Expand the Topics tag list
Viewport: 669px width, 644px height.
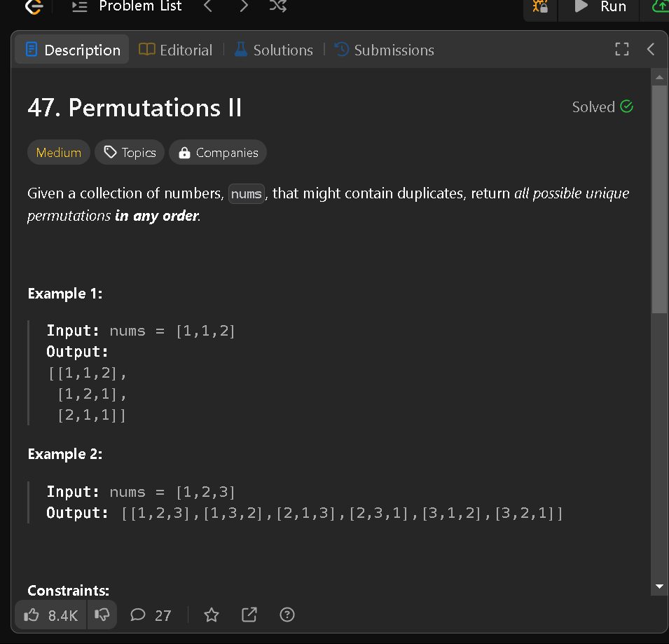pyautogui.click(x=129, y=152)
